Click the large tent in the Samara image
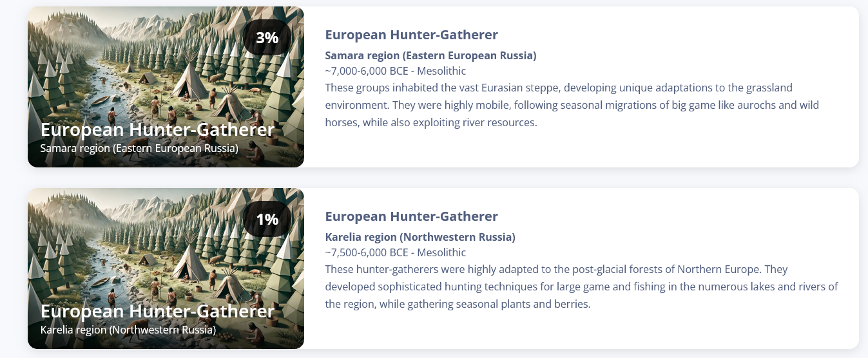 click(189, 82)
